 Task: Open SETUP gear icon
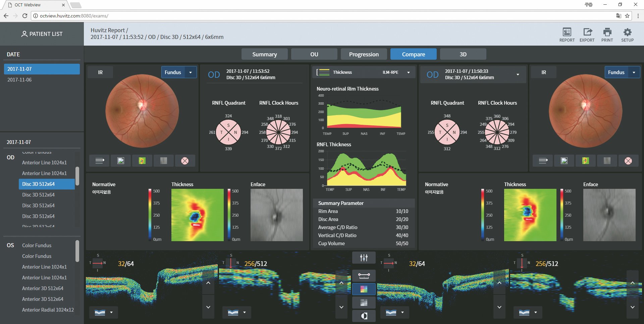[x=627, y=35]
